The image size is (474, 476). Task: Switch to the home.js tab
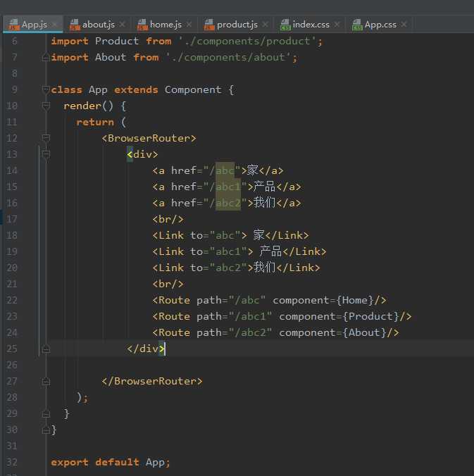[x=166, y=25]
